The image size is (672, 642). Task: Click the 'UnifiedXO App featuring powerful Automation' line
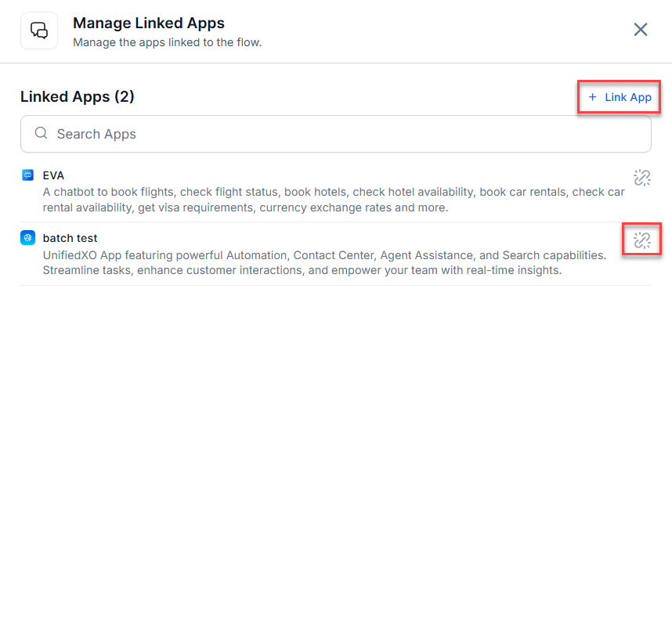[x=324, y=254]
